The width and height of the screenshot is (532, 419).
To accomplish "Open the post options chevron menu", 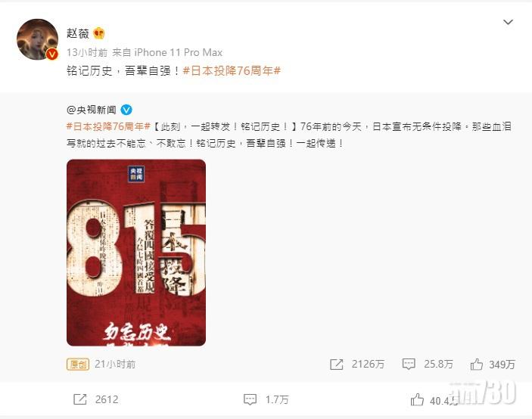I will [x=508, y=23].
